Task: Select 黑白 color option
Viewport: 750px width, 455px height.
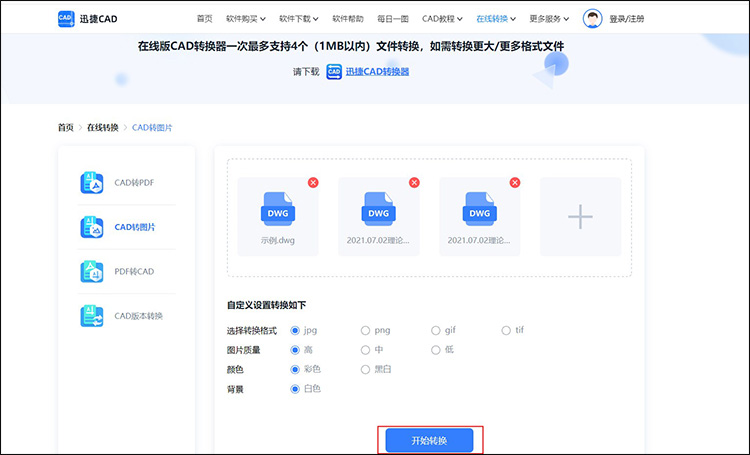Action: point(365,369)
